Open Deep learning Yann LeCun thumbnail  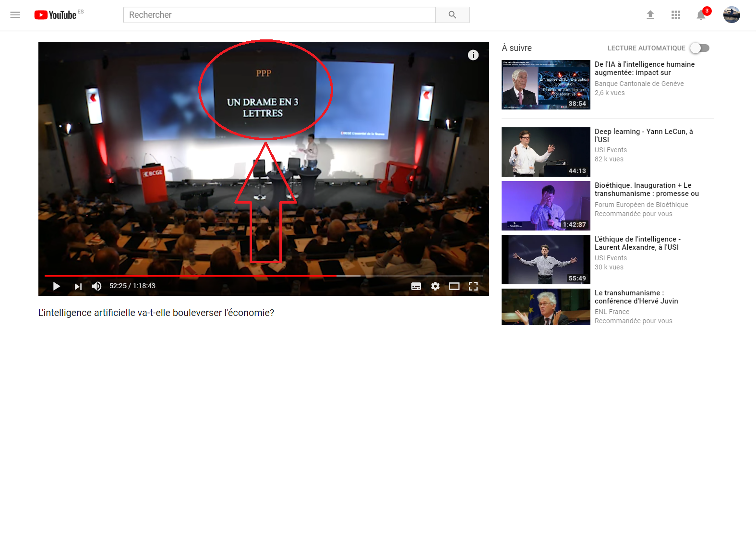pos(546,152)
